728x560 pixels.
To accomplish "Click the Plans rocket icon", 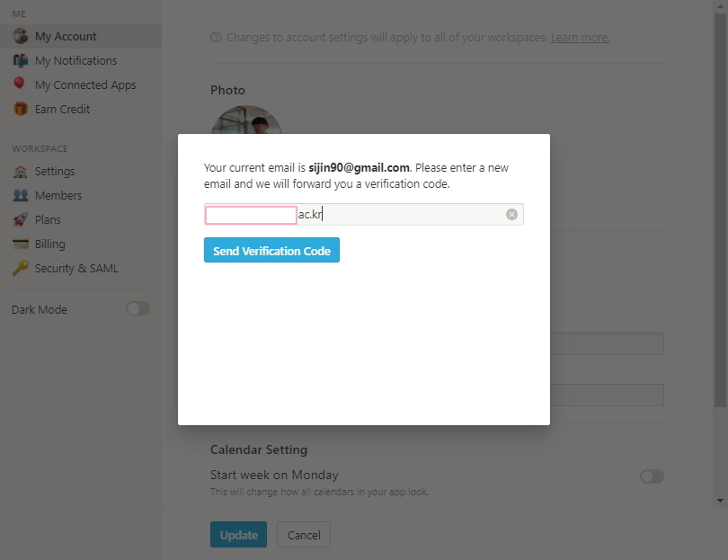I will pyautogui.click(x=20, y=219).
